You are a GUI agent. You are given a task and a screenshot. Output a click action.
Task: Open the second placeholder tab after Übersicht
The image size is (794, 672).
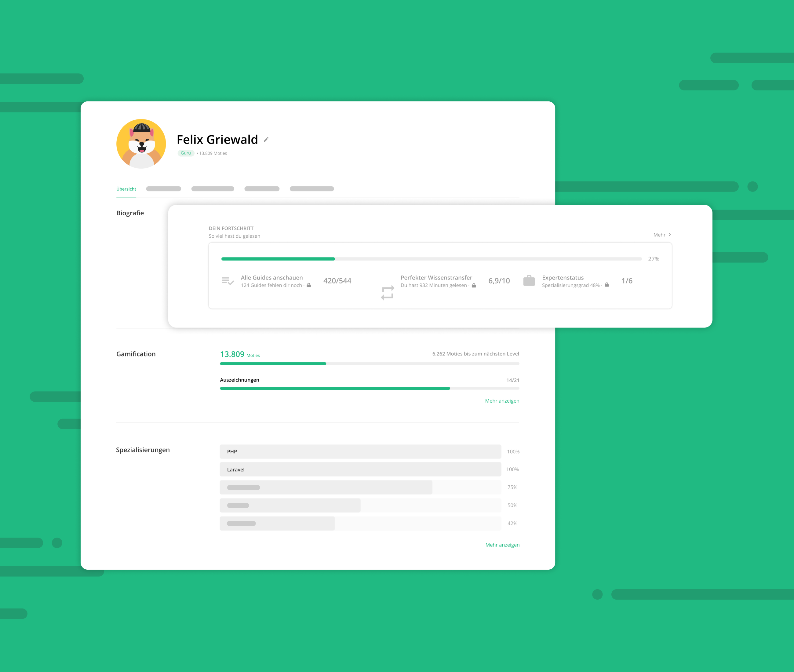coord(213,189)
